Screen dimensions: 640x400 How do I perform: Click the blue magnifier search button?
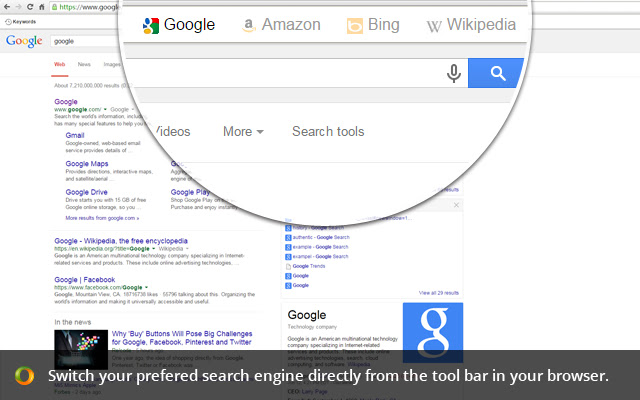point(496,73)
